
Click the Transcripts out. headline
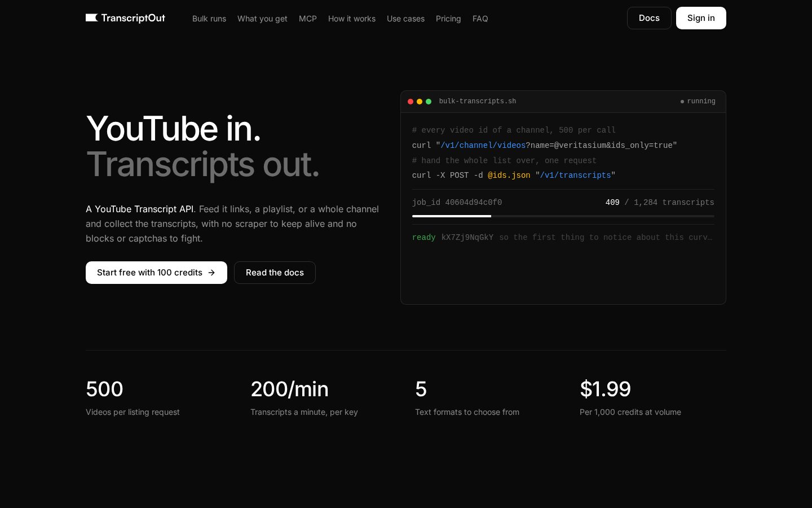203,164
